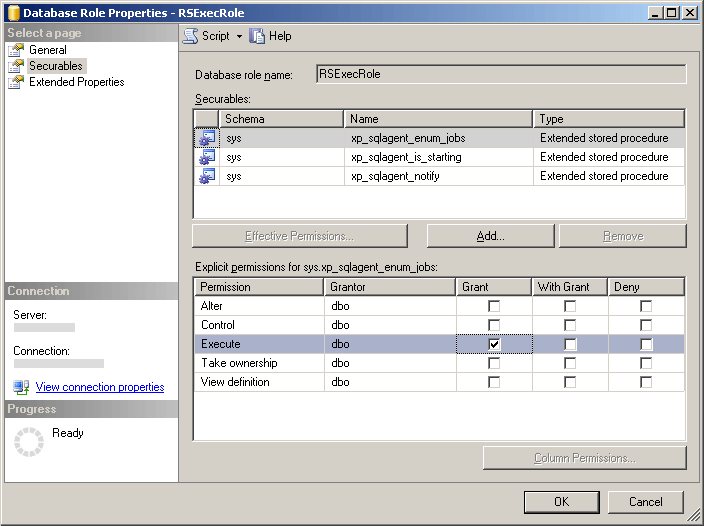Click the Script toolbar label
Viewport: 704px width, 526px height.
(x=216, y=36)
